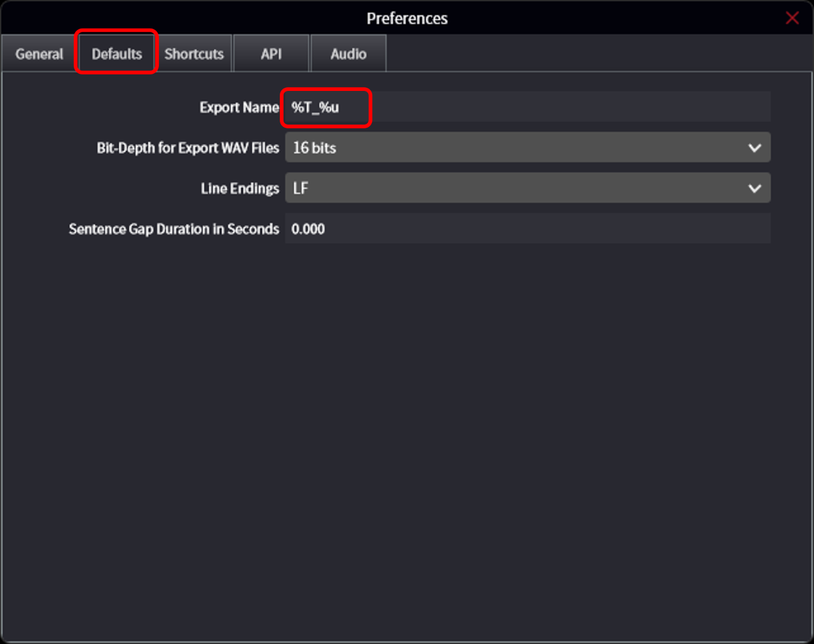Click the %T_%u text in Export Name
The width and height of the screenshot is (814, 644).
click(x=315, y=107)
